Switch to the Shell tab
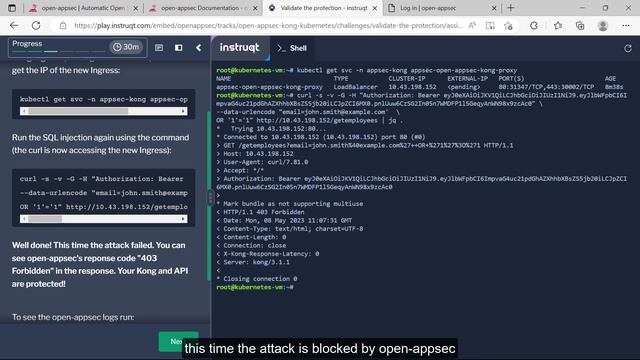640x360 pixels. 292,48
